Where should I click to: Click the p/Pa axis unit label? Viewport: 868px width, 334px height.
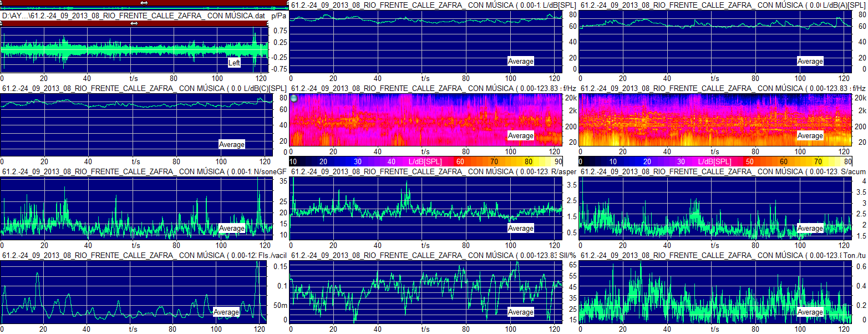279,16
